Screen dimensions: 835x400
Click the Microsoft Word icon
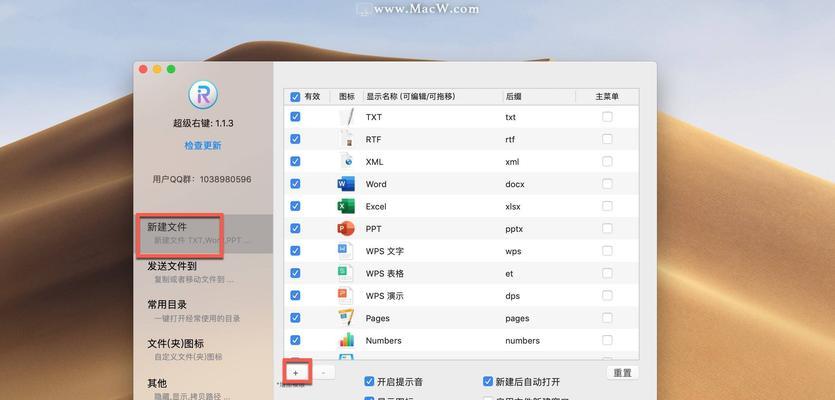point(346,184)
